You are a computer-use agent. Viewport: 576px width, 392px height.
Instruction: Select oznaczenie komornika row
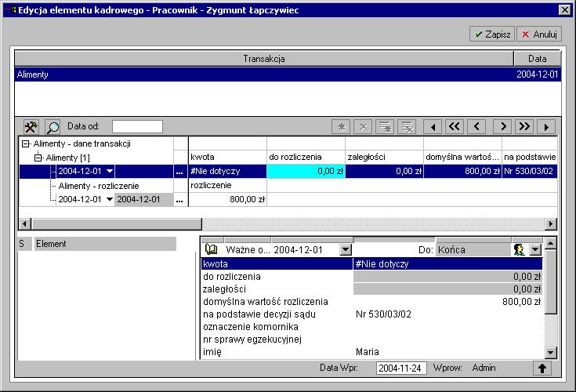tap(371, 327)
